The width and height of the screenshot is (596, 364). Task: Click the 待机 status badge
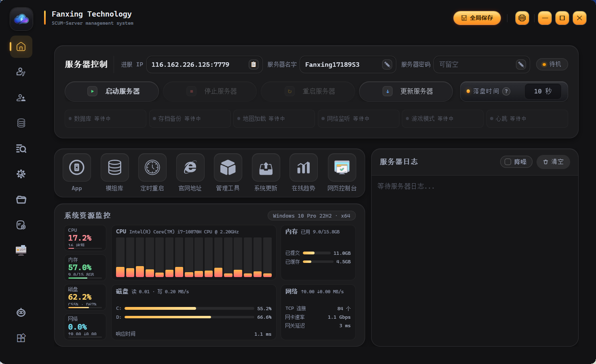point(552,64)
